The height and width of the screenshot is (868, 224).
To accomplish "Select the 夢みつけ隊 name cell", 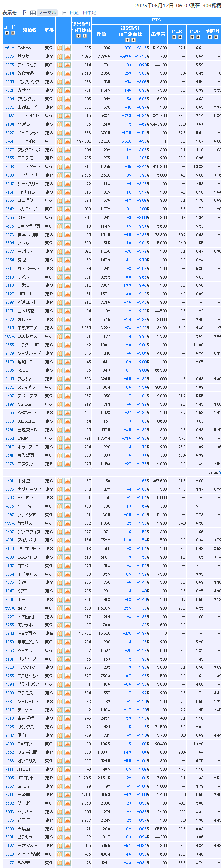I will pos(30,234).
